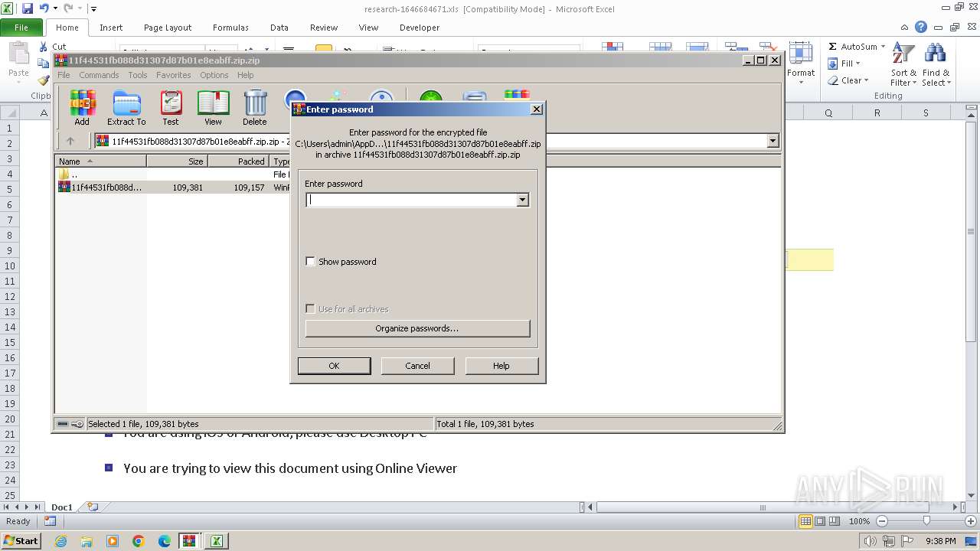The height and width of the screenshot is (551, 980).
Task: Click the zoom in plus button
Action: (970, 521)
